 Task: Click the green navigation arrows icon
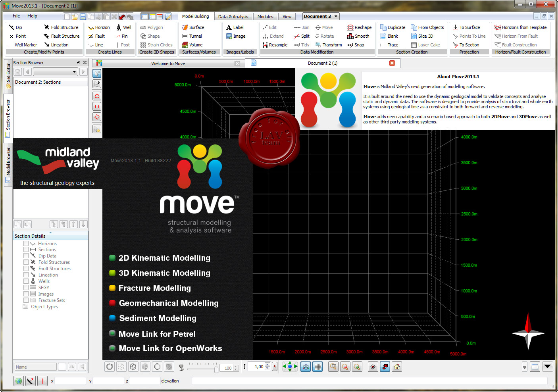point(290,367)
